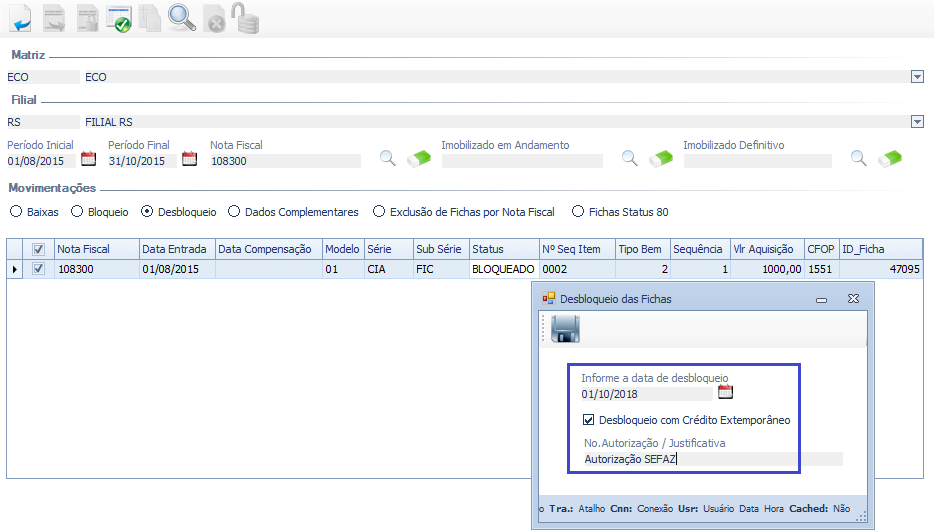This screenshot has height=531, width=934.
Task: Click Usr: Usuário in dialog status bar
Action: pyautogui.click(x=706, y=508)
